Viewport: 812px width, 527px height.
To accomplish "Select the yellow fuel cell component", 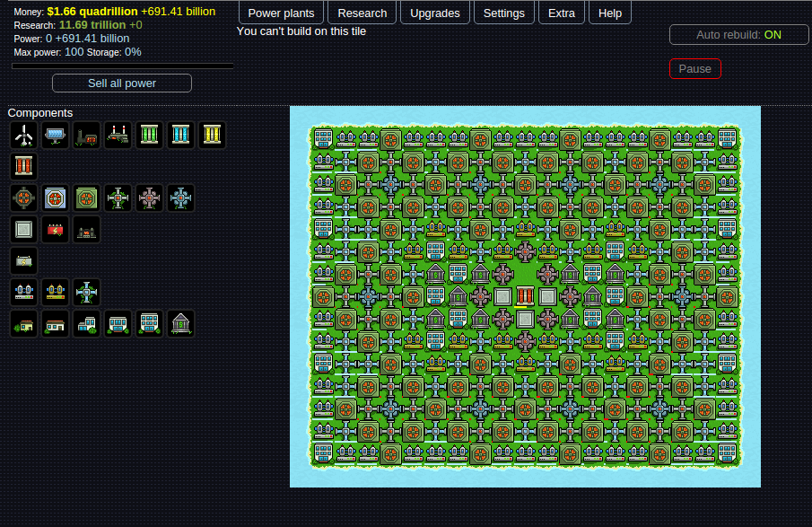I will tap(213, 136).
